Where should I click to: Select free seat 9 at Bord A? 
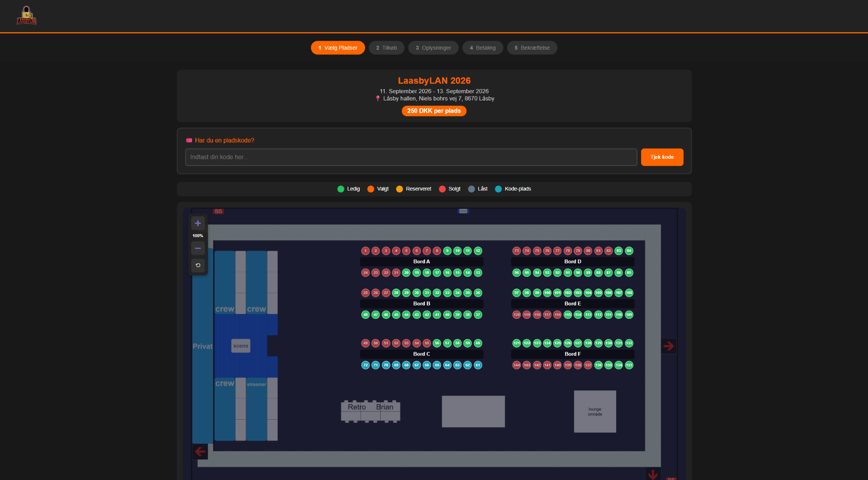pyautogui.click(x=447, y=251)
